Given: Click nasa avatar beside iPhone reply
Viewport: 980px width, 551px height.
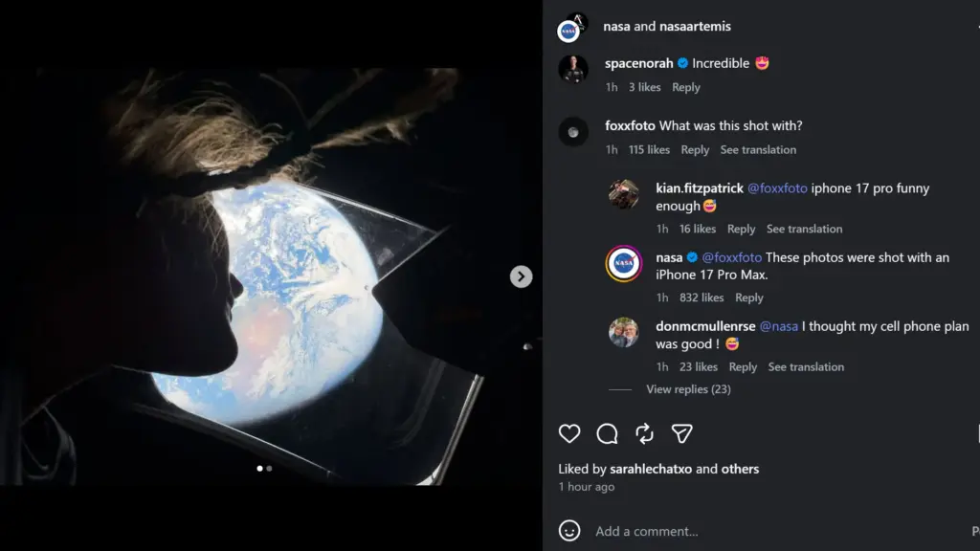Looking at the screenshot, I should (x=624, y=264).
